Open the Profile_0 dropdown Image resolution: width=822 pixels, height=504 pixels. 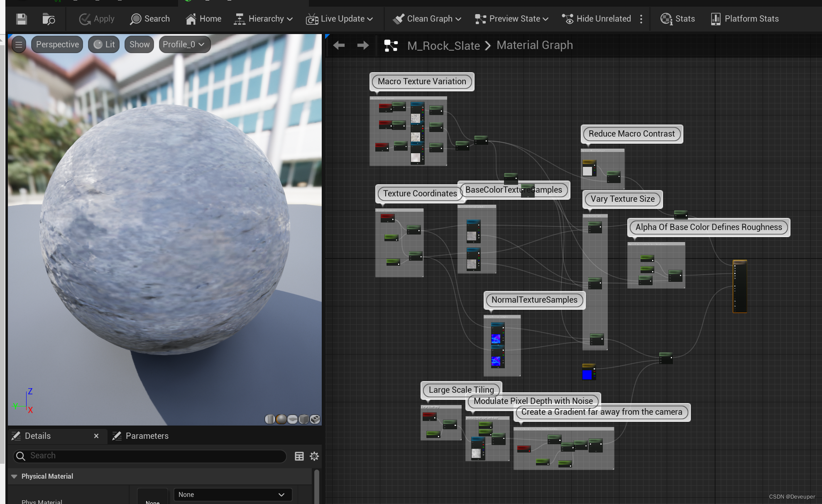184,44
